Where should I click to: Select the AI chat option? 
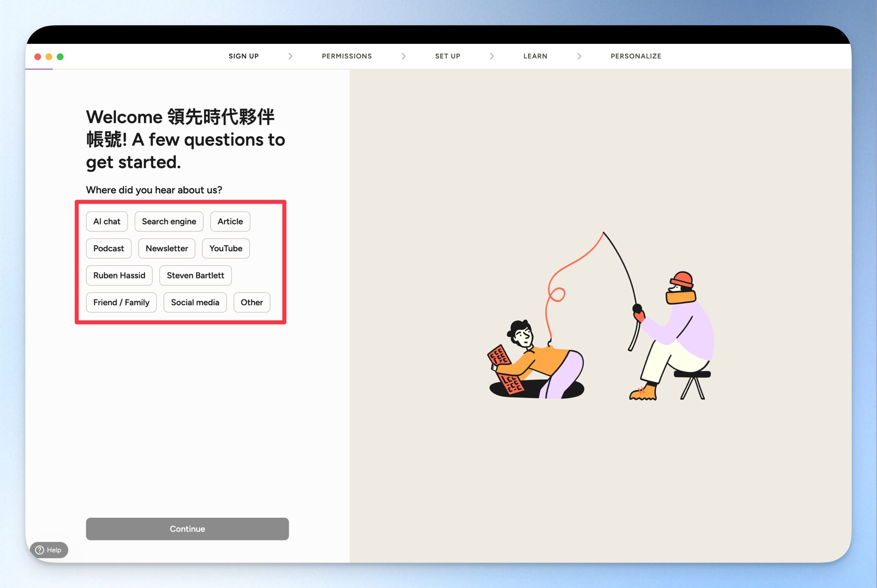click(107, 222)
